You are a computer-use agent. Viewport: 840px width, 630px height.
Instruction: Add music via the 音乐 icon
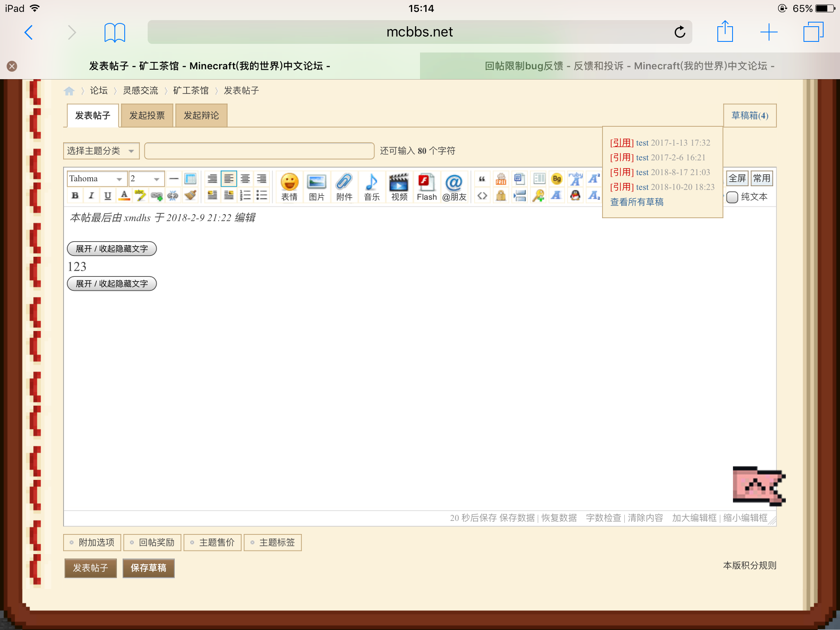click(x=372, y=187)
